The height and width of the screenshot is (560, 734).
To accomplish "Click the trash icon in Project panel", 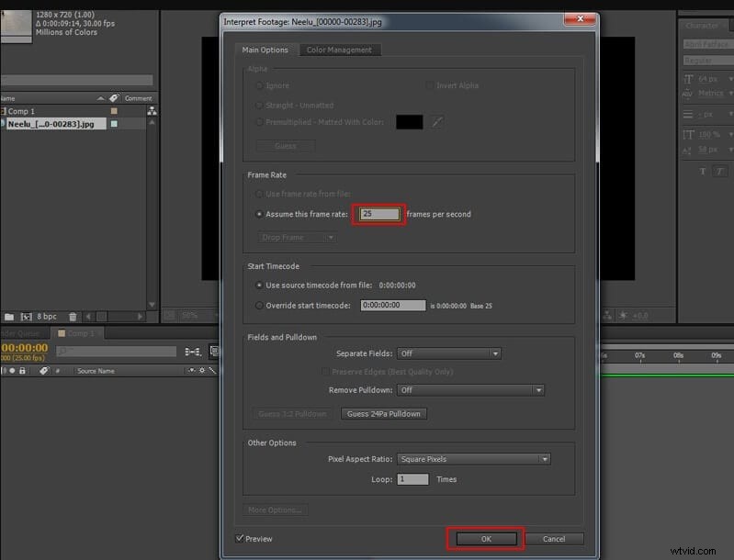I will (73, 317).
